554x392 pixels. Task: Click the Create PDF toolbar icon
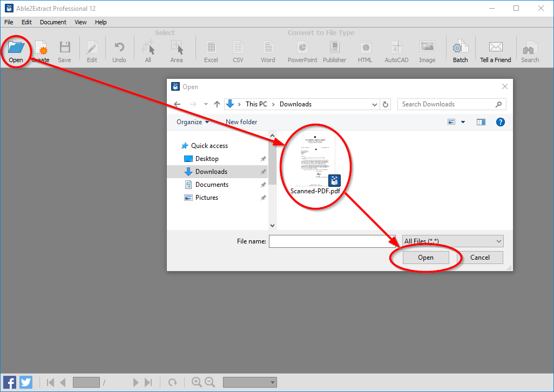41,47
